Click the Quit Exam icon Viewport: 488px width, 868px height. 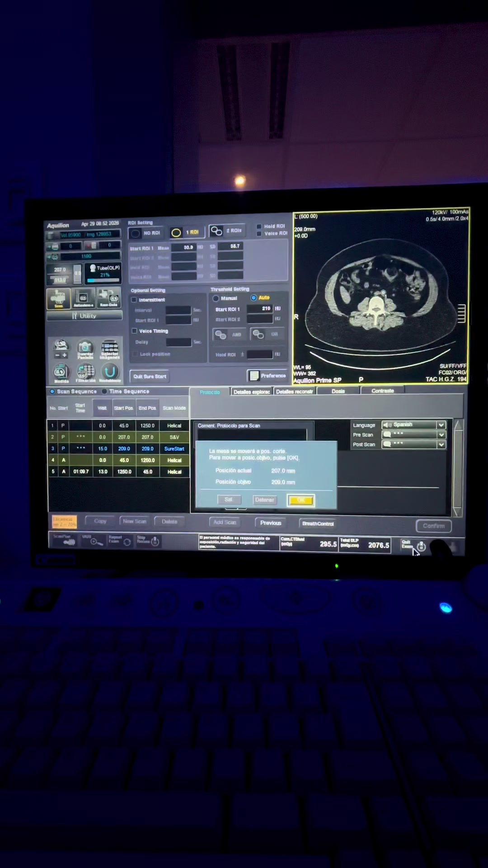click(x=421, y=546)
